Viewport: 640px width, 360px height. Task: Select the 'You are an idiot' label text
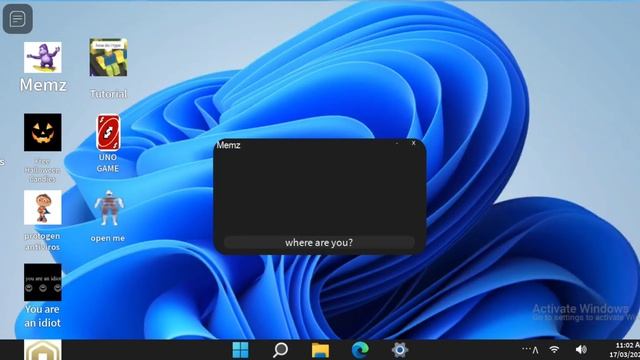coord(42,316)
